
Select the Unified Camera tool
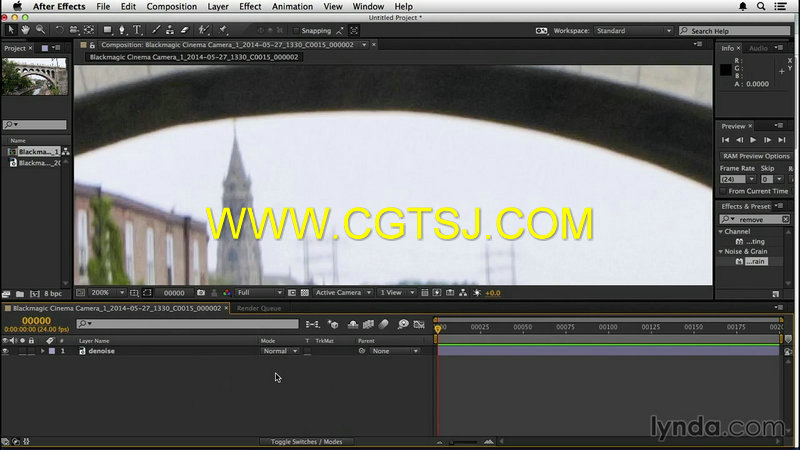[74, 30]
